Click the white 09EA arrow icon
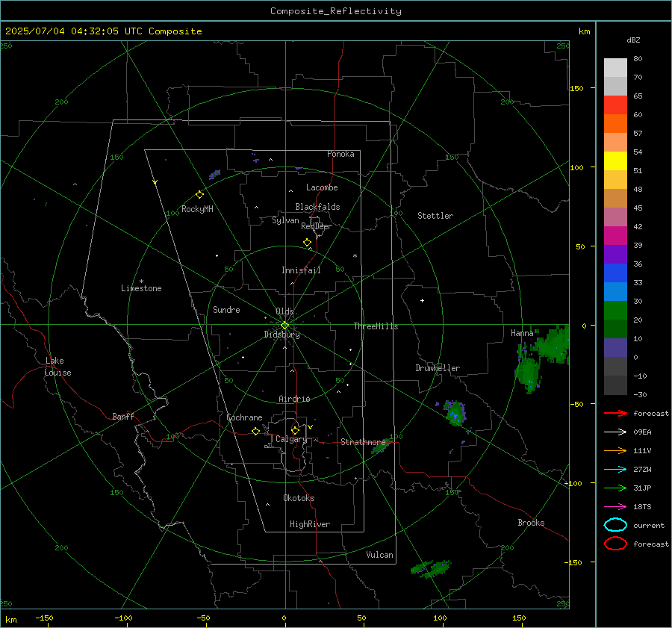The image size is (672, 628). pyautogui.click(x=615, y=432)
